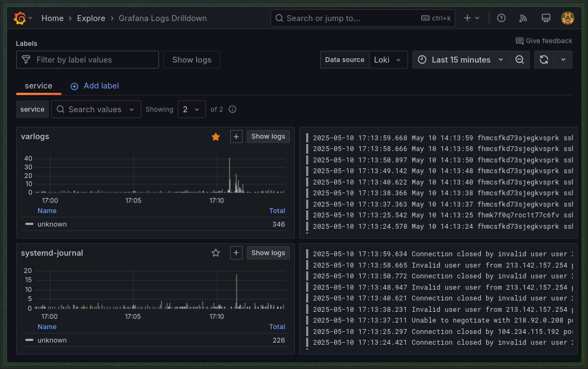Click the Filter by label values field
This screenshot has width=588, height=369.
click(87, 60)
